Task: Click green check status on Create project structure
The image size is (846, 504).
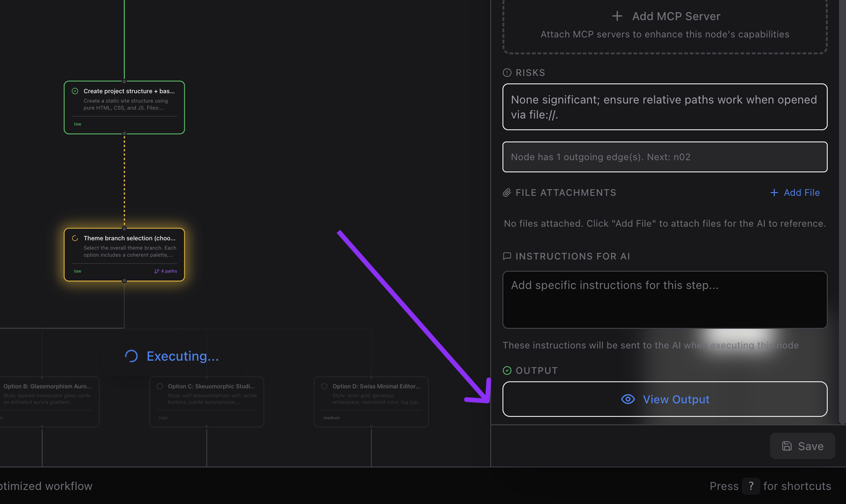Action: [75, 91]
